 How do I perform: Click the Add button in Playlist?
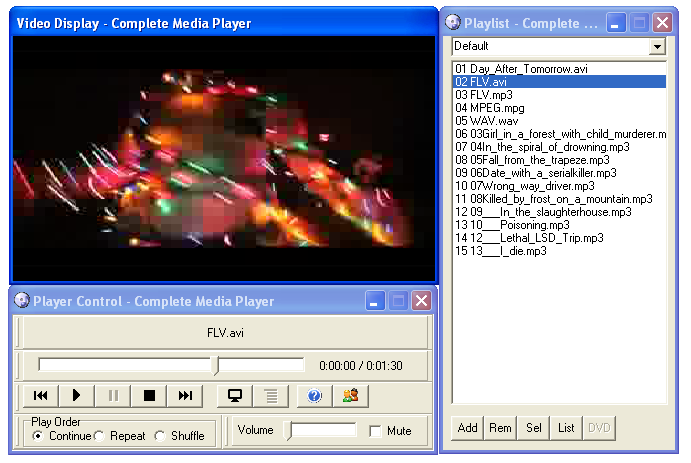coord(467,428)
